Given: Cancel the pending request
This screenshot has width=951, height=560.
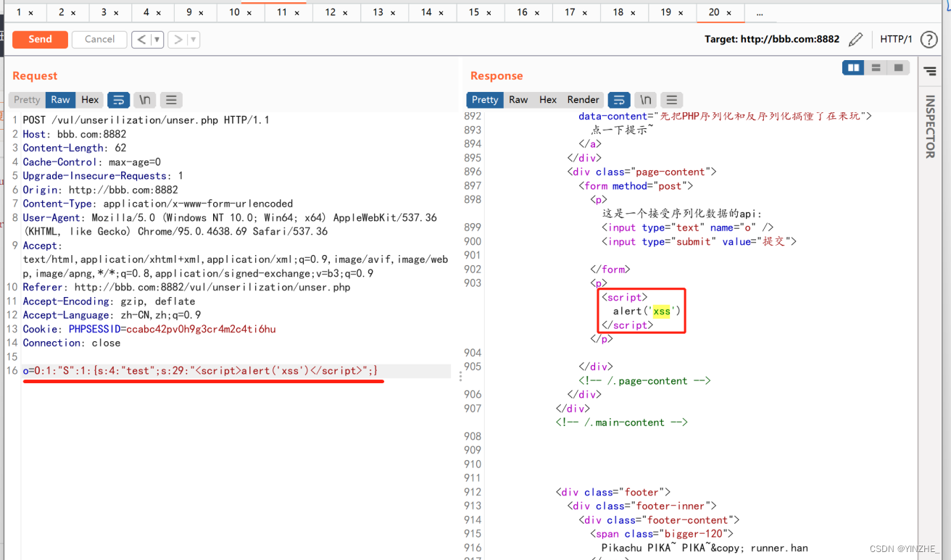Looking at the screenshot, I should click(x=99, y=40).
